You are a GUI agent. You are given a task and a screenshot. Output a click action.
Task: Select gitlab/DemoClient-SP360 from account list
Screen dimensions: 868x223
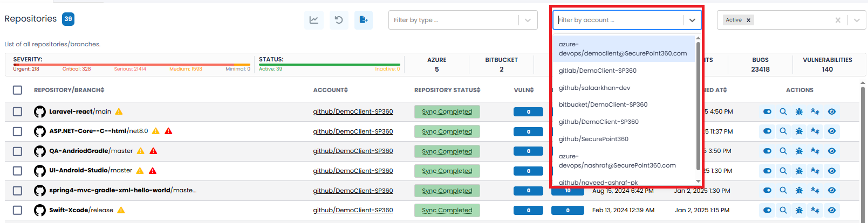[623, 71]
